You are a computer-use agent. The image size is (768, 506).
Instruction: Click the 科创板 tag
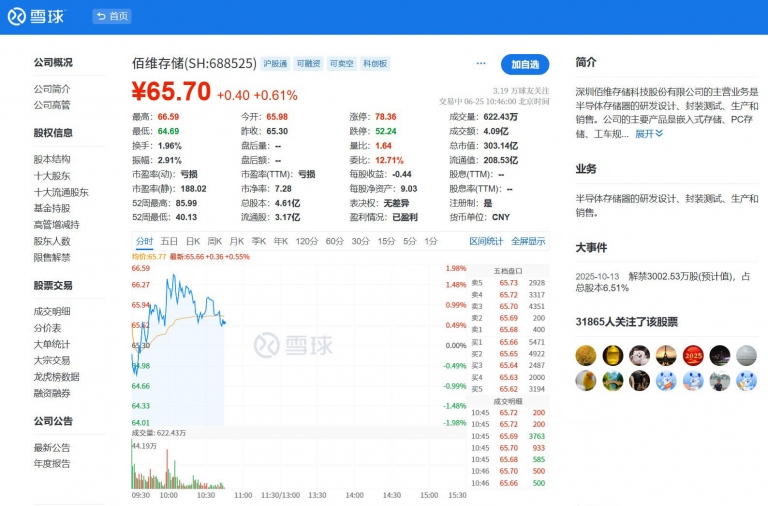point(375,64)
